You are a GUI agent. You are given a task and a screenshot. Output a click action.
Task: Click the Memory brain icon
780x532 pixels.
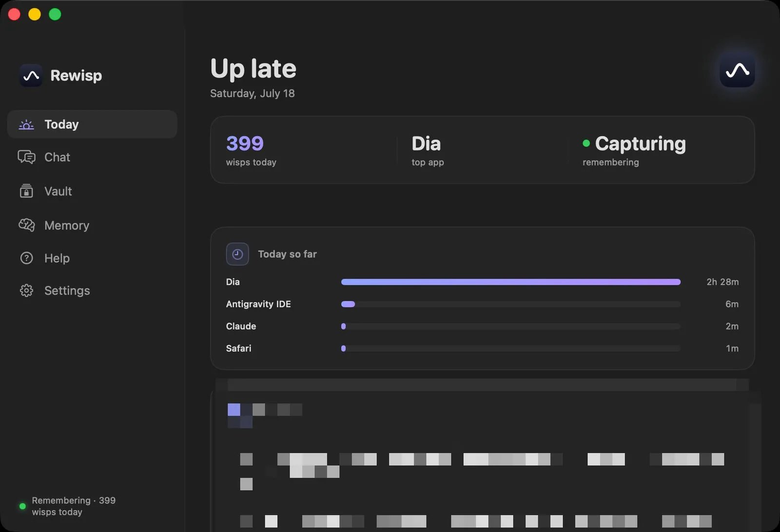coord(26,225)
